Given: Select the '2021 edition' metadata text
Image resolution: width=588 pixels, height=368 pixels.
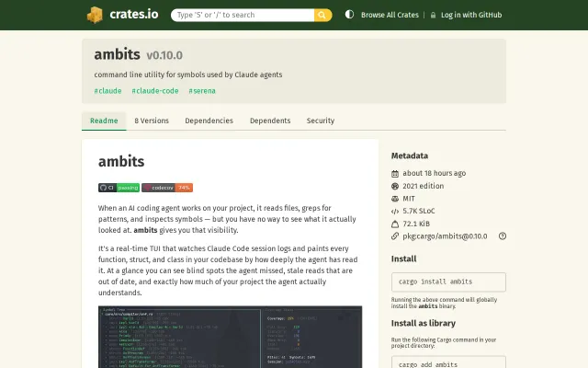Looking at the screenshot, I should click(423, 186).
